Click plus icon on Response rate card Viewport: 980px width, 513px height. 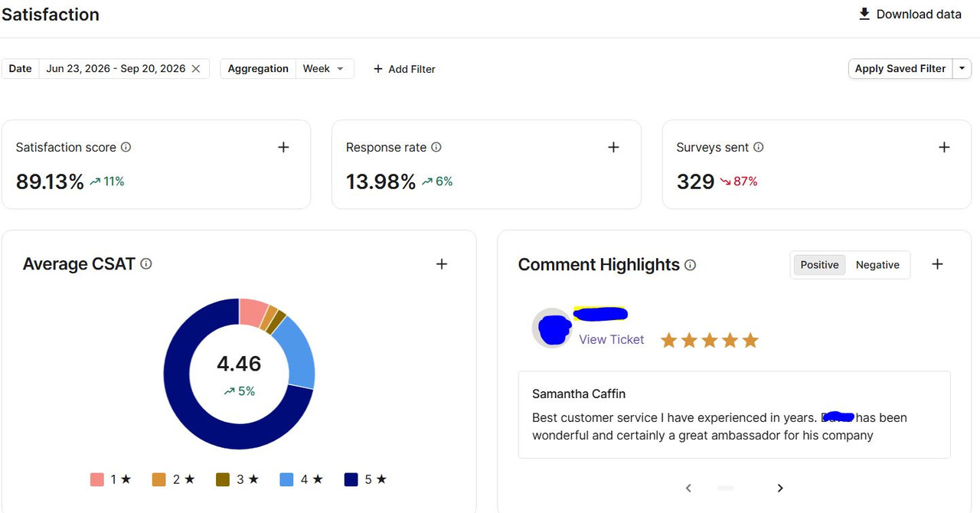click(613, 147)
